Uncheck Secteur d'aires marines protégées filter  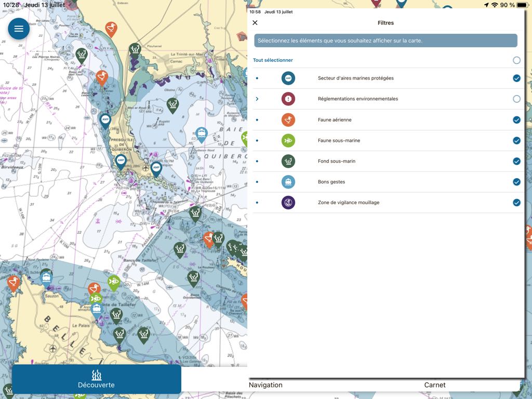(516, 78)
